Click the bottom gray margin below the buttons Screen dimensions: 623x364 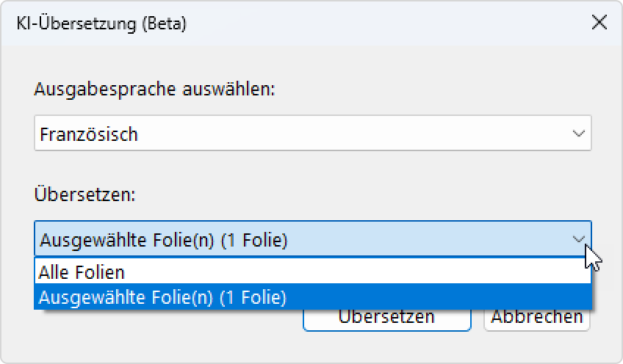[311, 346]
